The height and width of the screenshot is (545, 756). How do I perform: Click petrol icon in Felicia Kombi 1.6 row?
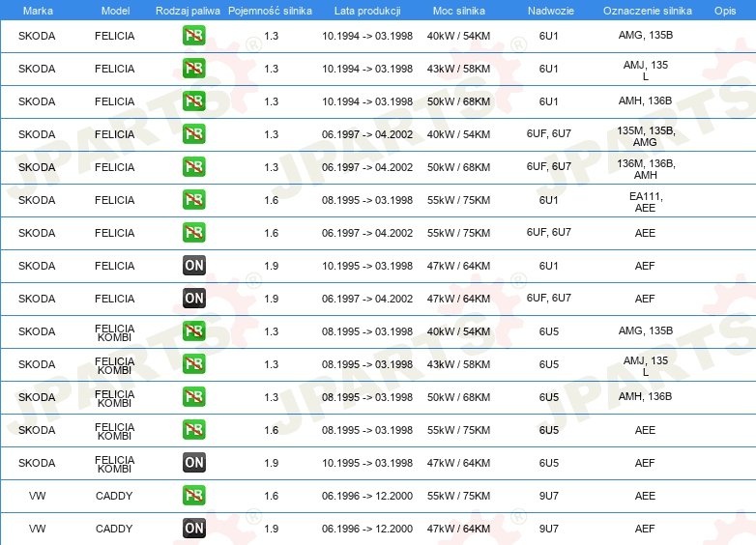(x=193, y=429)
